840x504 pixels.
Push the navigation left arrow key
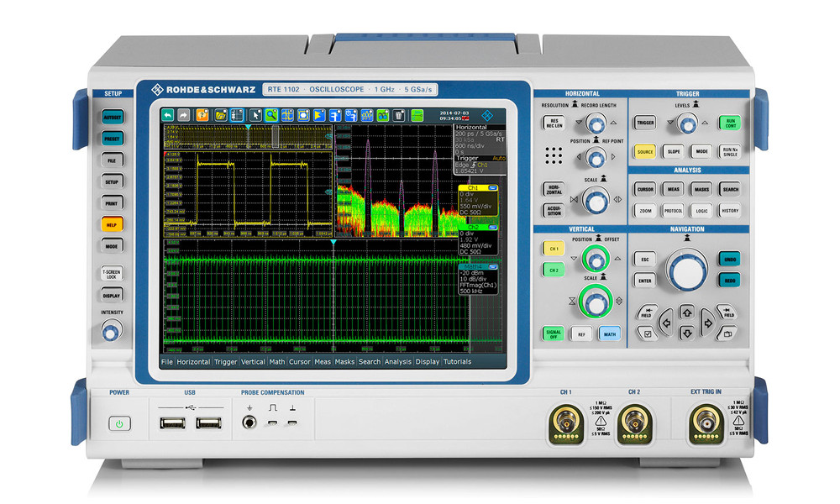tap(666, 323)
